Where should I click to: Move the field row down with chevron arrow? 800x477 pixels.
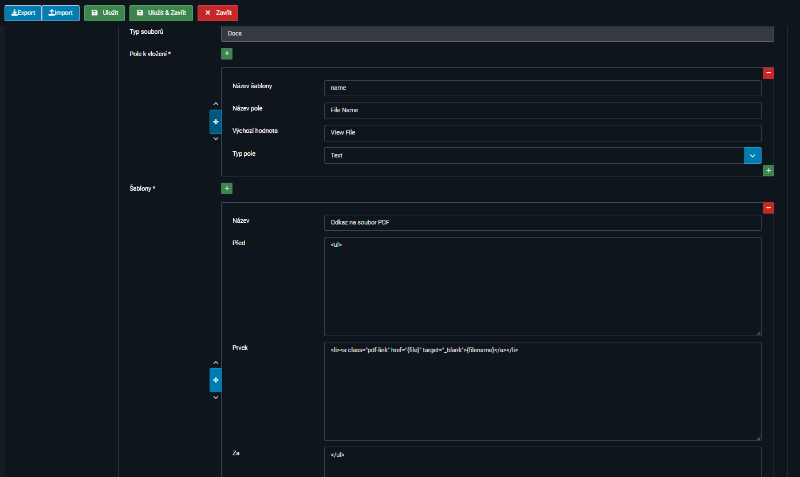215,138
